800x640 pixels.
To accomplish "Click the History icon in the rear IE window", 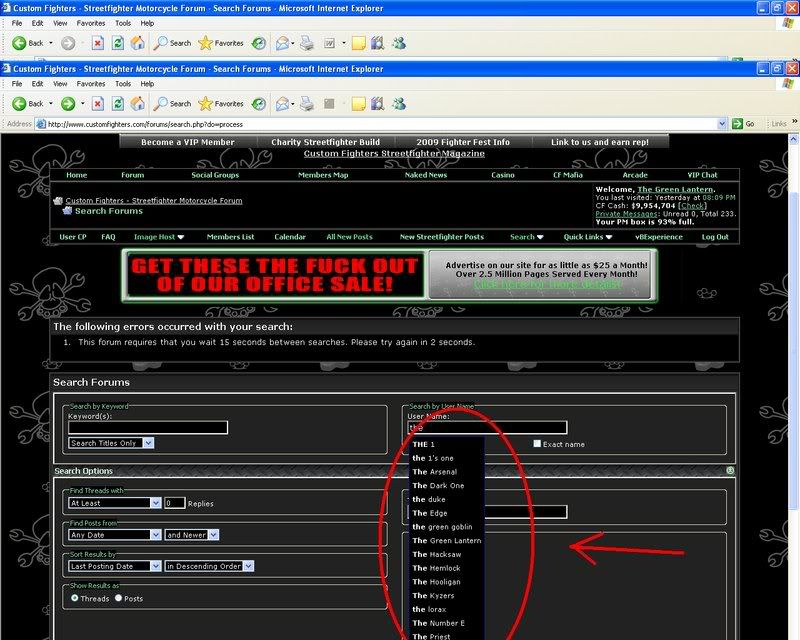I will pos(259,43).
